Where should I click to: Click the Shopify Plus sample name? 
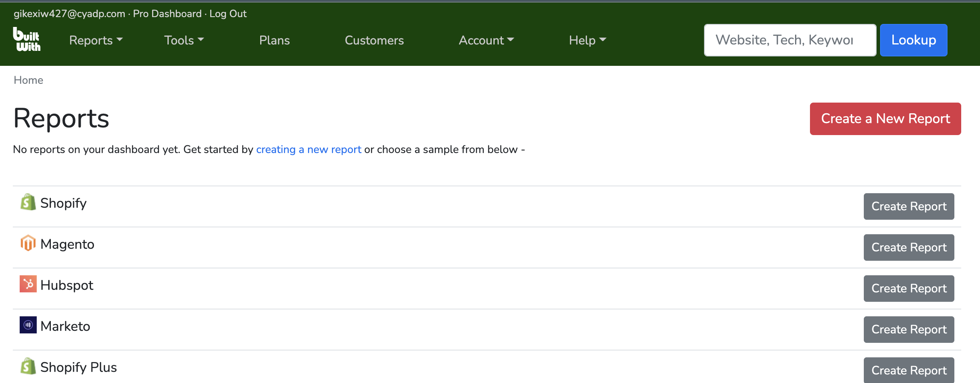pyautogui.click(x=79, y=367)
